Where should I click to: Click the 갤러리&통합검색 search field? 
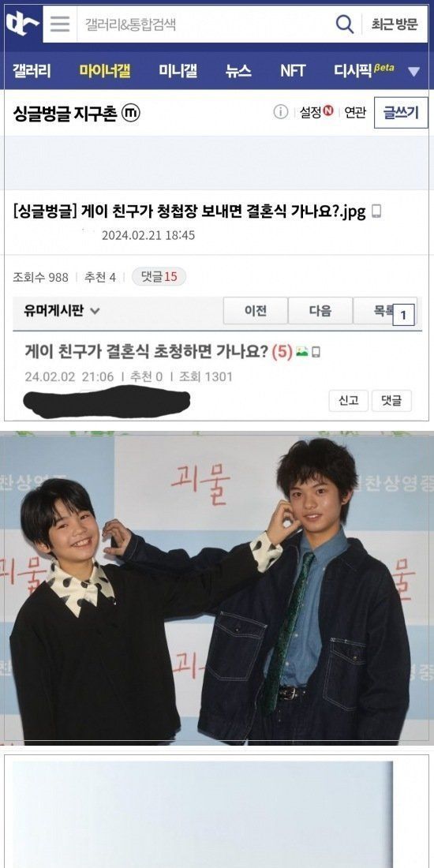pos(205,24)
